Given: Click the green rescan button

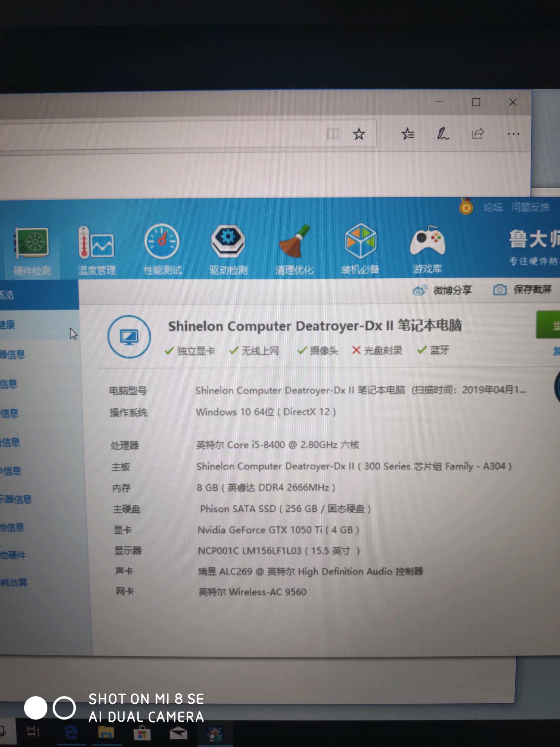Looking at the screenshot, I should (x=548, y=325).
